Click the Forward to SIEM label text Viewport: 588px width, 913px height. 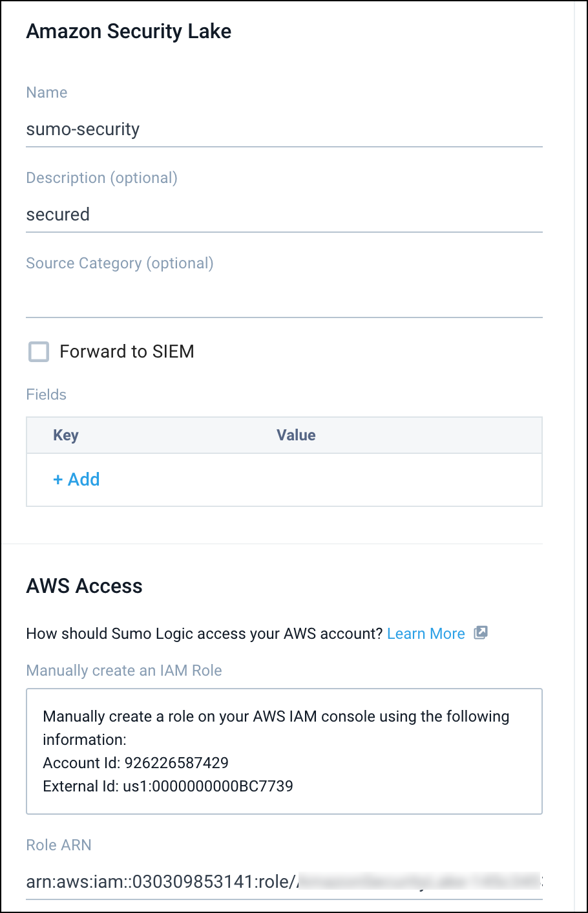[127, 352]
